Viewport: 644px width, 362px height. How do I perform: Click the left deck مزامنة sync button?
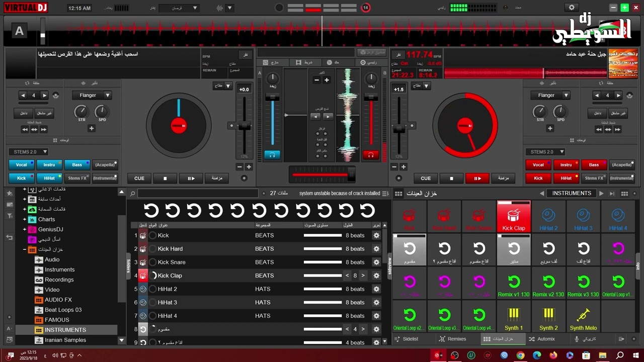[x=217, y=178]
